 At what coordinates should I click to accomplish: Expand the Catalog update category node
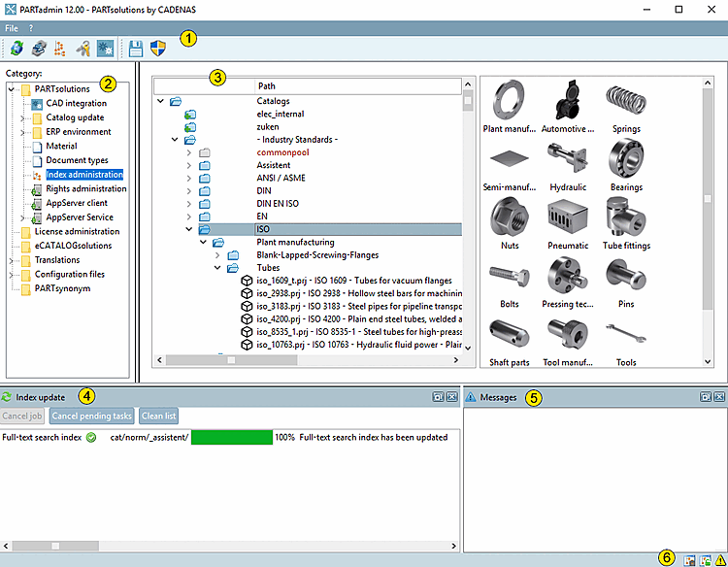22,117
